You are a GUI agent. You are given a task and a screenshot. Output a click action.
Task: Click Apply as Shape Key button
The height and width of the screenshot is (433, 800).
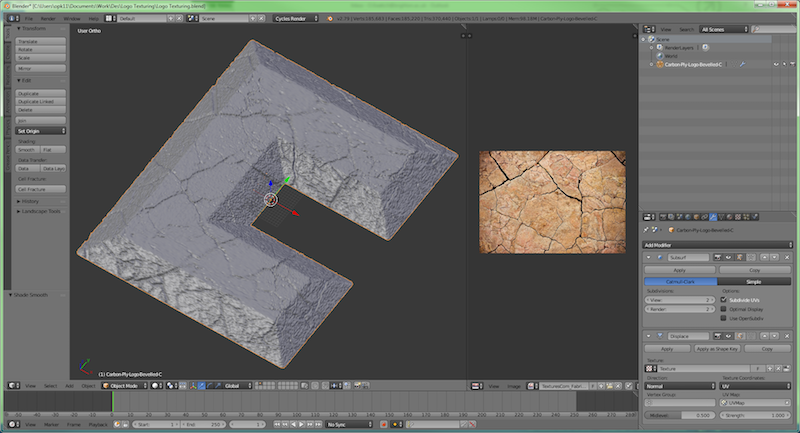click(x=718, y=348)
